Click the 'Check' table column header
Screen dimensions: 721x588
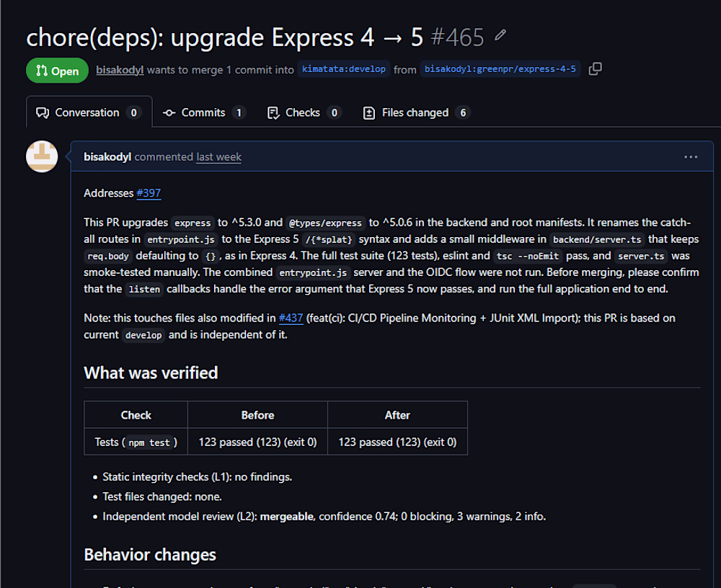[136, 415]
